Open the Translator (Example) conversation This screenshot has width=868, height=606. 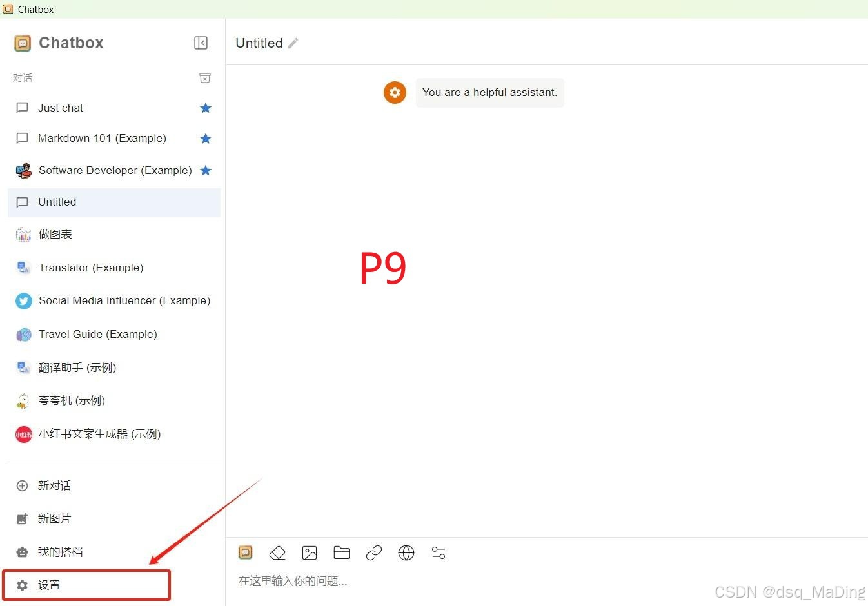pos(114,268)
